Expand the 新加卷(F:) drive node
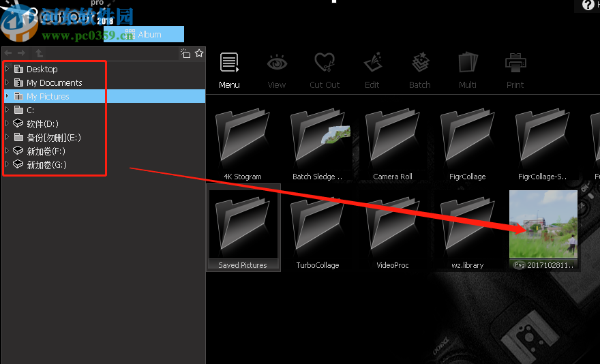This screenshot has width=600, height=364. 7,151
